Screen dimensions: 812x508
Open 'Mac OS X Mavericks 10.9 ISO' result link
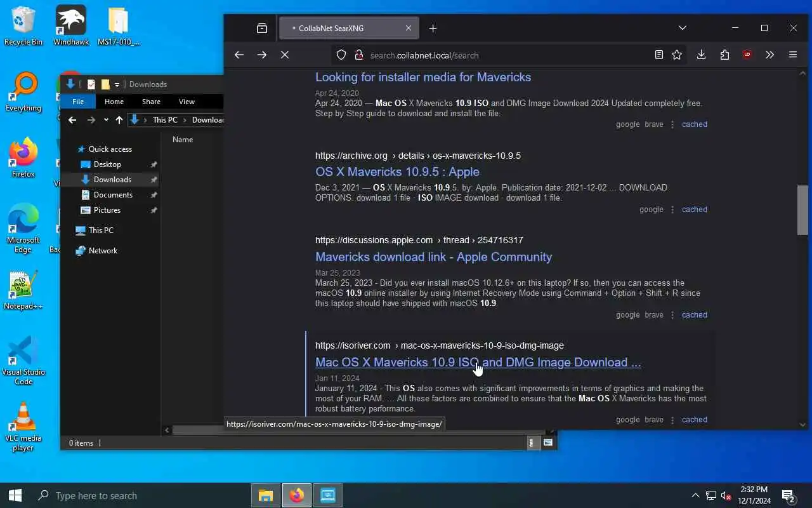coord(478,363)
